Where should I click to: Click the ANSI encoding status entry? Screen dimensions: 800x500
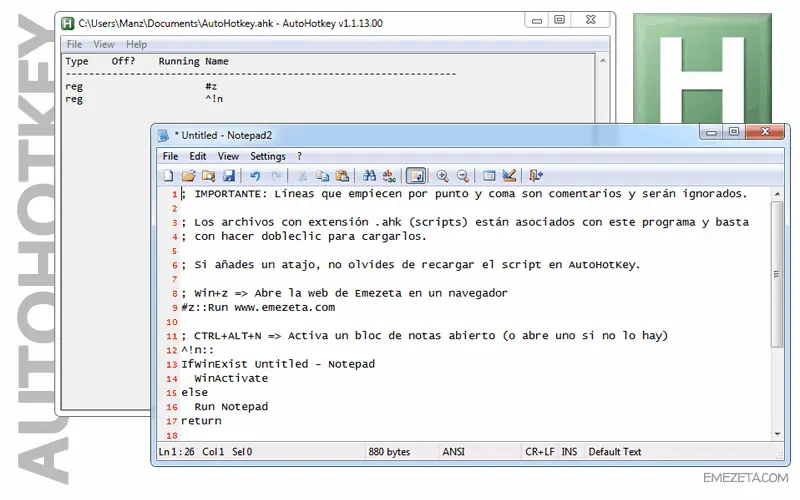[454, 452]
